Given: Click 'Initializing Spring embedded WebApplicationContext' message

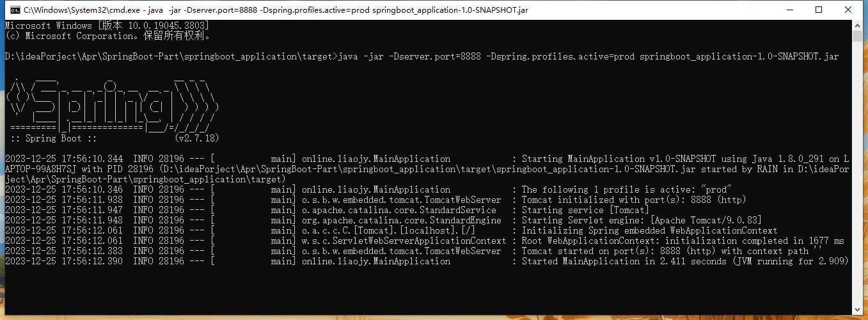Looking at the screenshot, I should coord(649,230).
